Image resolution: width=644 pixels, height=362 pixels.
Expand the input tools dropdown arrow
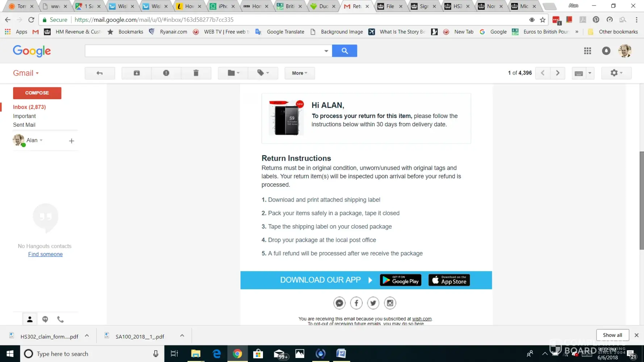coord(590,73)
